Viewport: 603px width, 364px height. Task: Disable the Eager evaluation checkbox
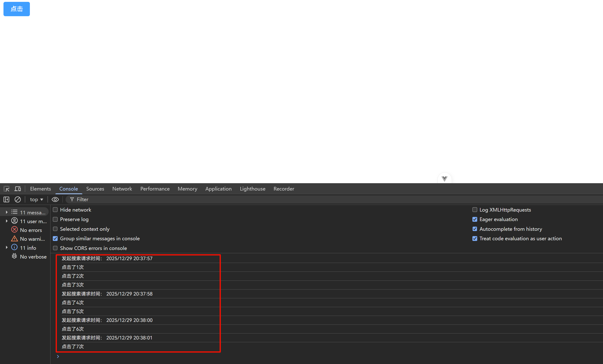475,219
